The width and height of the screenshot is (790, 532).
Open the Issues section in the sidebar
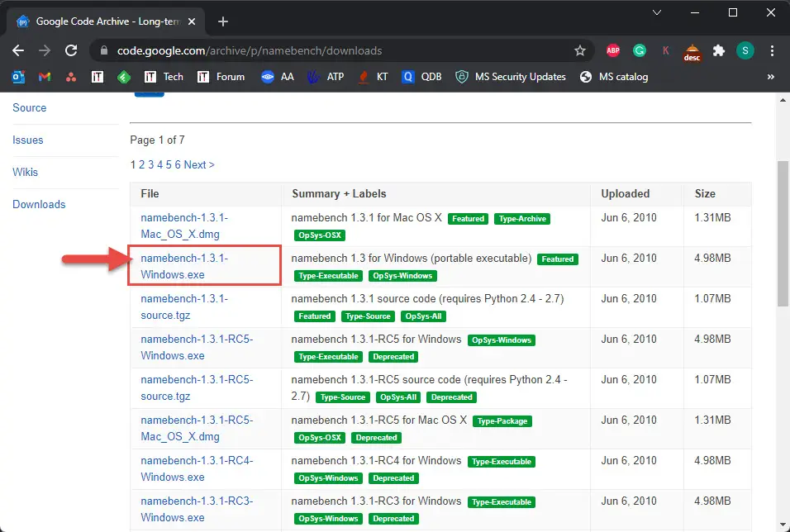coord(28,140)
